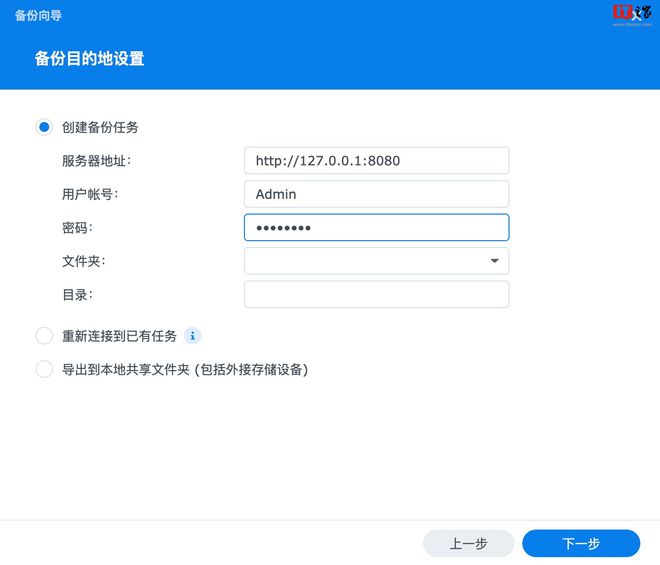
Task: Click the 服务器地址 label
Action: click(x=96, y=161)
